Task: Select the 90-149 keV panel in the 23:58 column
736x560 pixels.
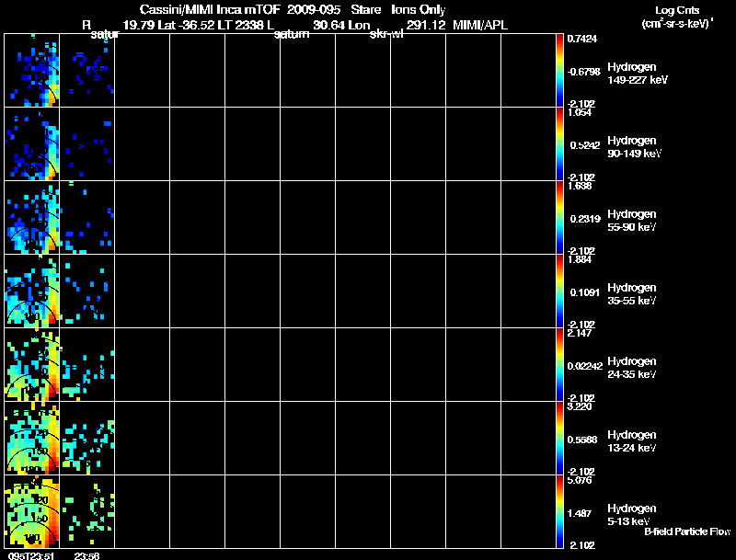Action: (x=86, y=144)
